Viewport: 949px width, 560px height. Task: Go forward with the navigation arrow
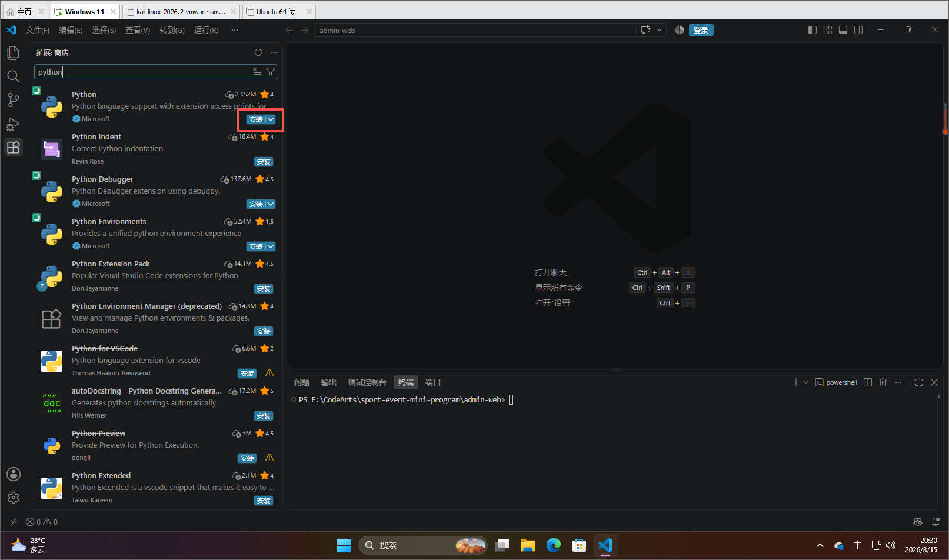point(304,30)
